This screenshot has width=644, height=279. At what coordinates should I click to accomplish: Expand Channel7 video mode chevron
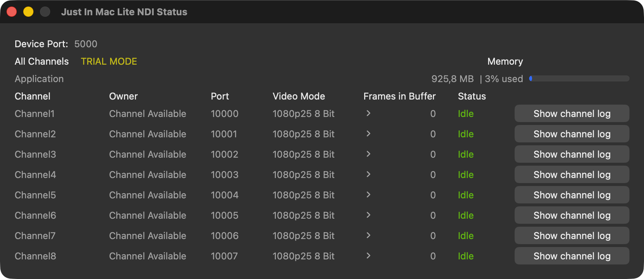(368, 235)
